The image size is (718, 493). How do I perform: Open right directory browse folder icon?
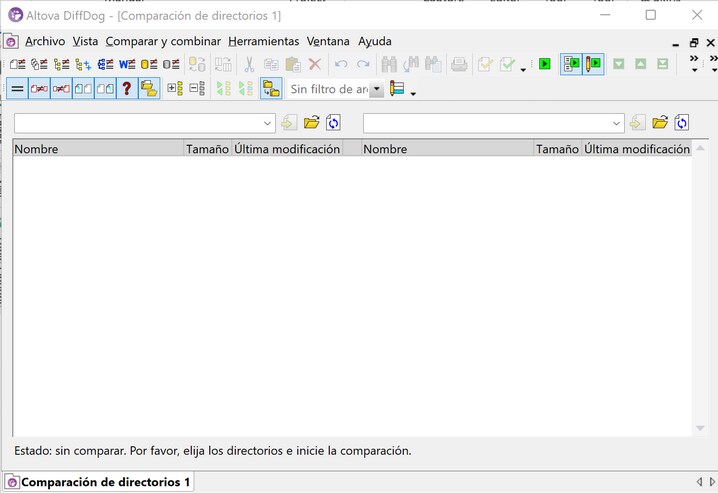660,123
